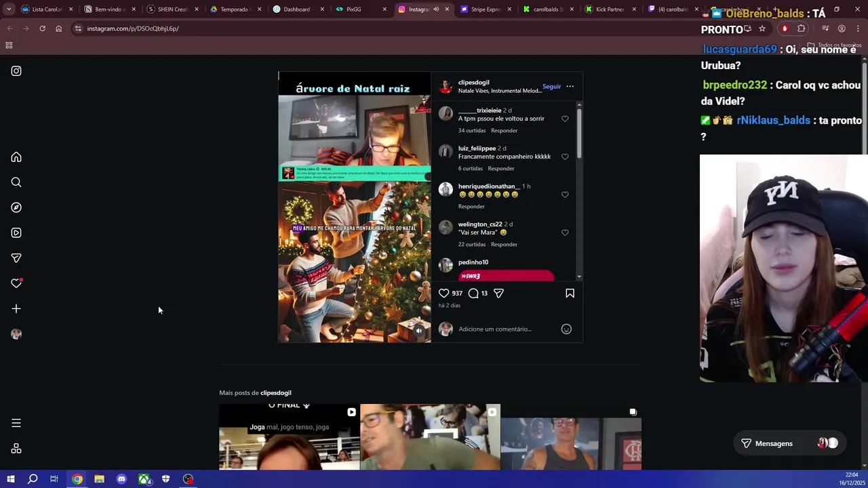Go to browser home page button
868x488 pixels.
[x=58, y=28]
